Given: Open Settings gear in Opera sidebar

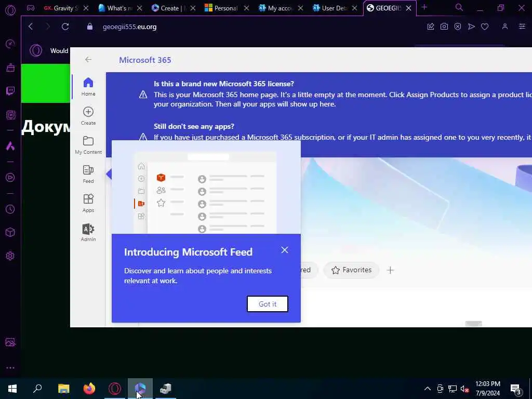Looking at the screenshot, I should point(10,256).
